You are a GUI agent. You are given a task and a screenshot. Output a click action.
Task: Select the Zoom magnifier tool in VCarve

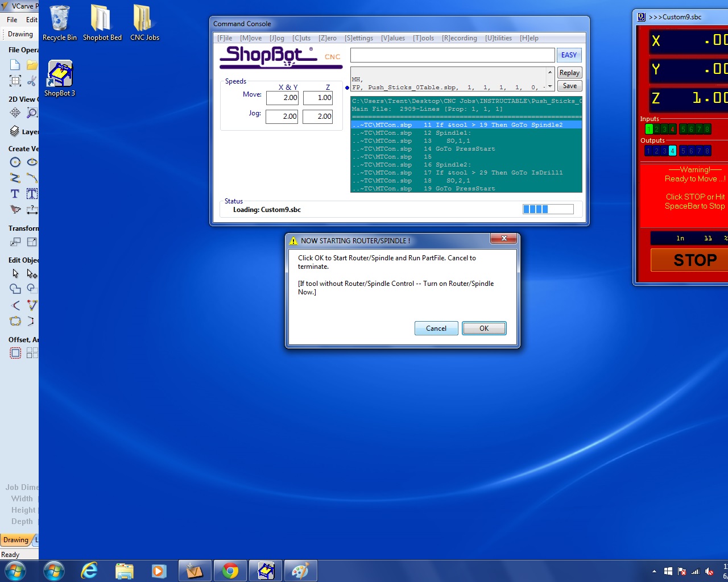point(32,113)
